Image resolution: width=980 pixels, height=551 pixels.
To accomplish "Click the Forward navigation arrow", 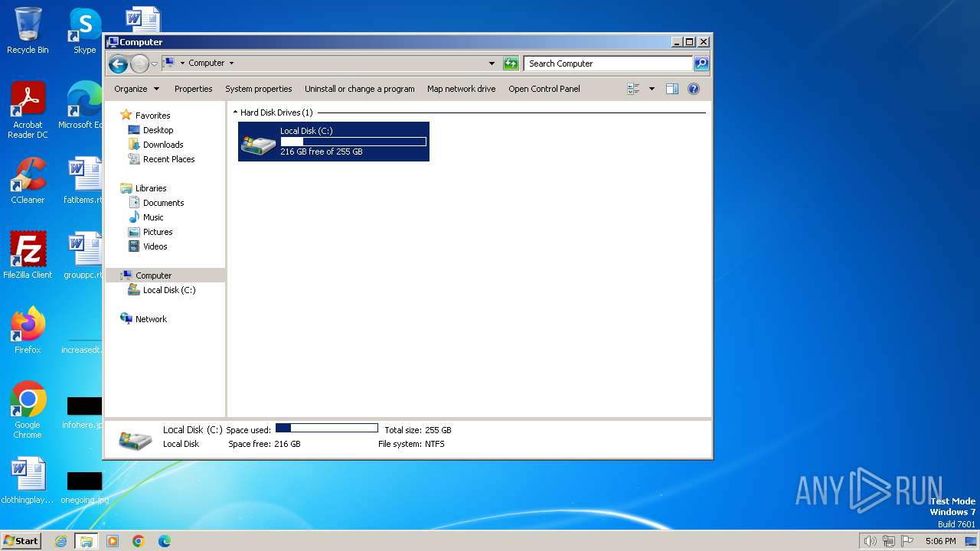I will pyautogui.click(x=139, y=64).
